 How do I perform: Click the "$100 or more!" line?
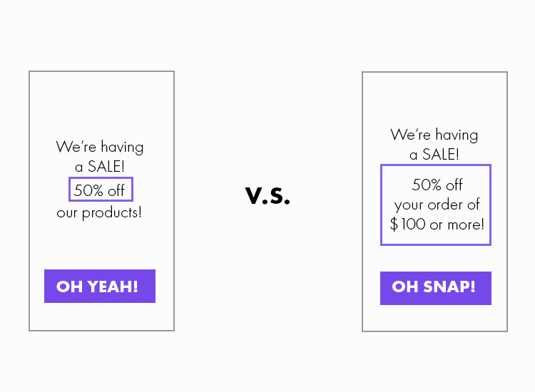pos(437,225)
